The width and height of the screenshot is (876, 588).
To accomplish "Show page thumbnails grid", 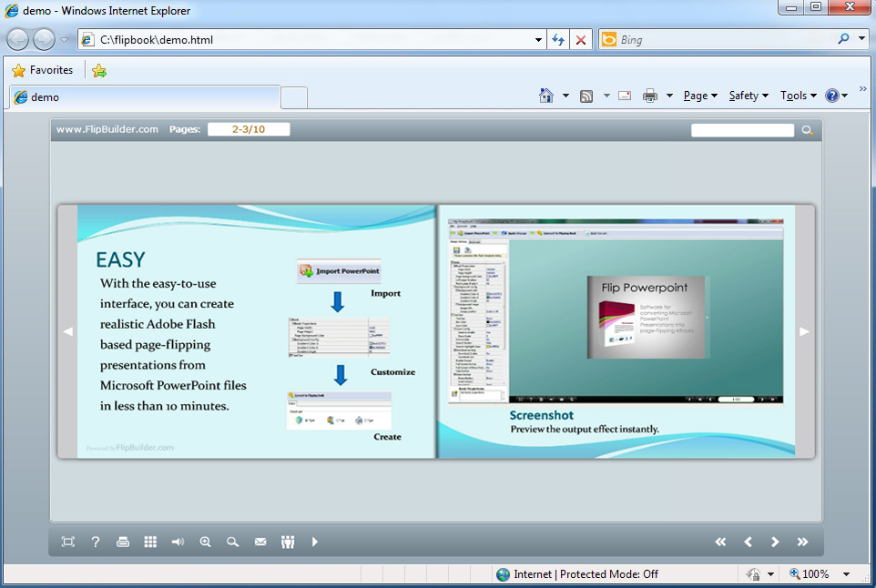I will [x=150, y=542].
